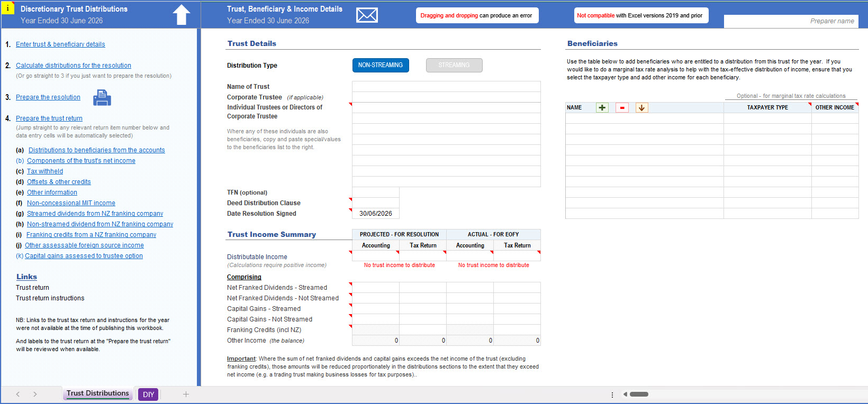This screenshot has height=404, width=868.
Task: Switch to the DIY sheet tab
Action: [x=148, y=394]
